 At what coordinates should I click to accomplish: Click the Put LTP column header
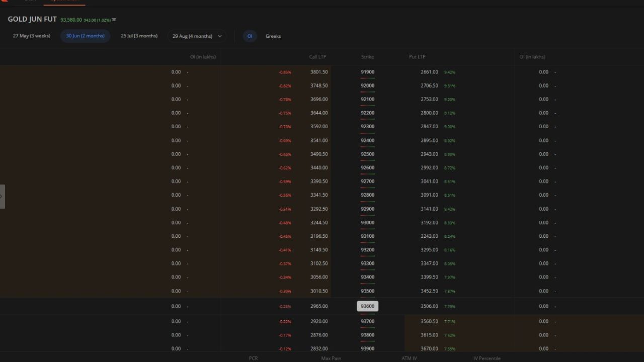417,57
